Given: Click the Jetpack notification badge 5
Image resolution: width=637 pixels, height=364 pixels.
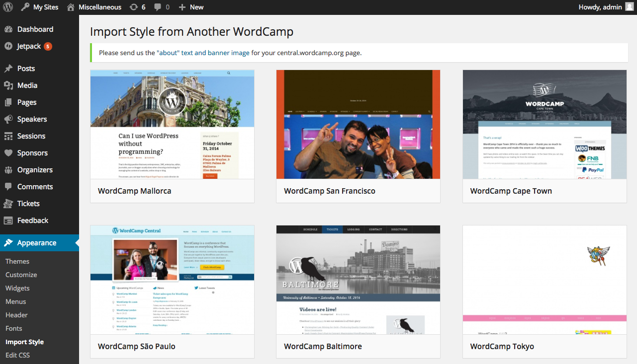Looking at the screenshot, I should (48, 46).
